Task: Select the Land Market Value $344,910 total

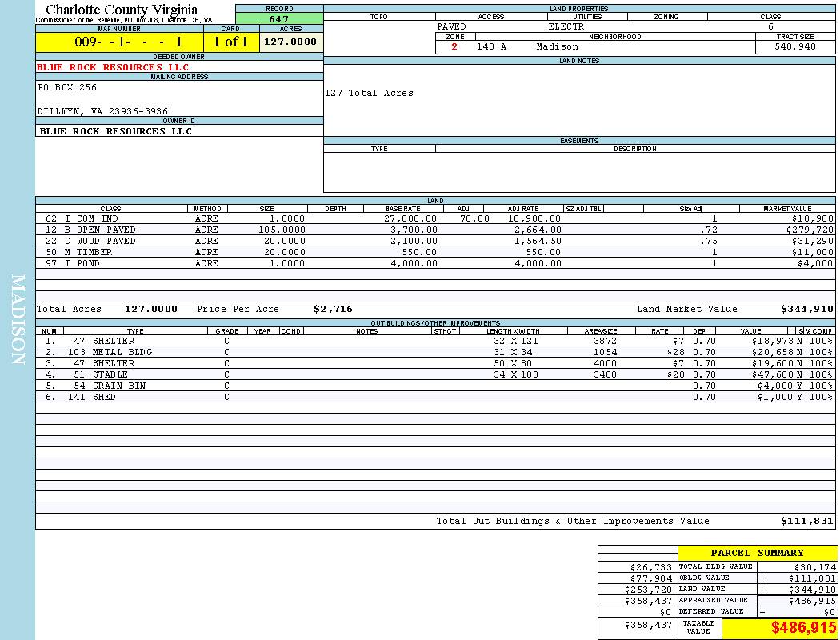Action: point(806,309)
